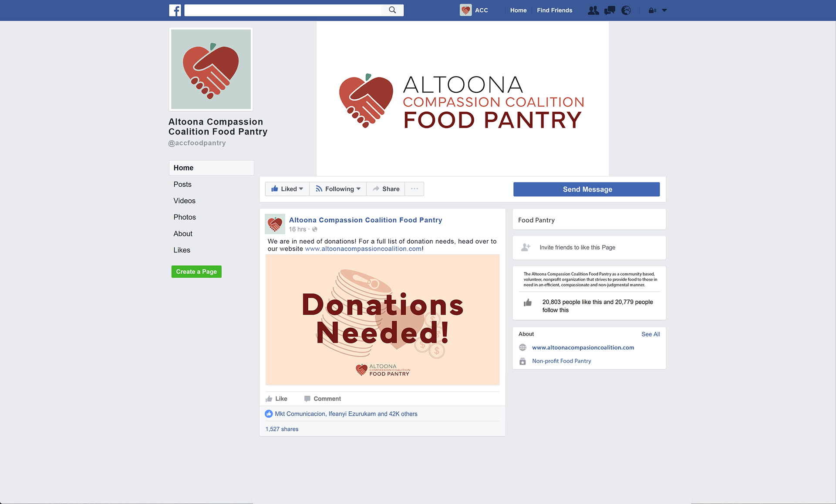Open friend requests icon in top bar
Viewport: 836px width, 504px height.
pyautogui.click(x=593, y=10)
